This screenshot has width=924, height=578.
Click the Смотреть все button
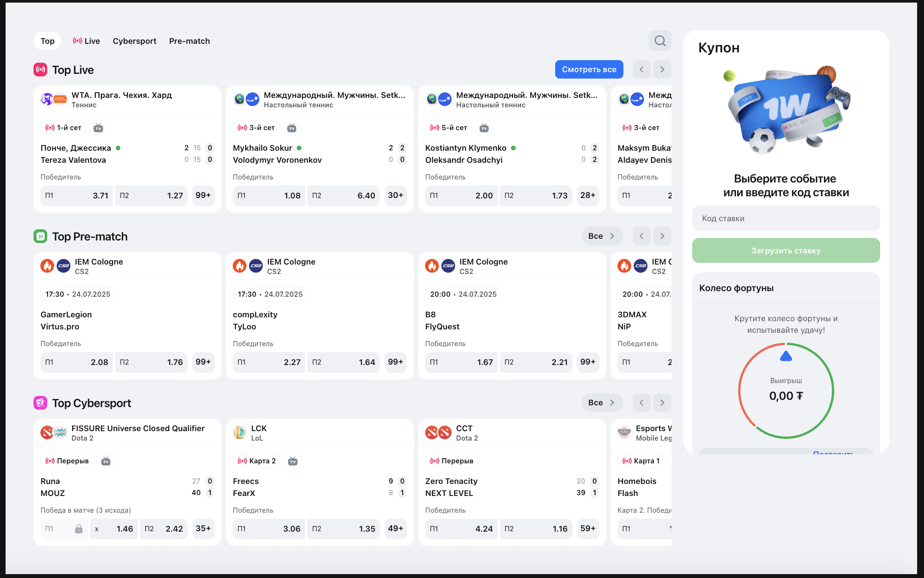[589, 69]
